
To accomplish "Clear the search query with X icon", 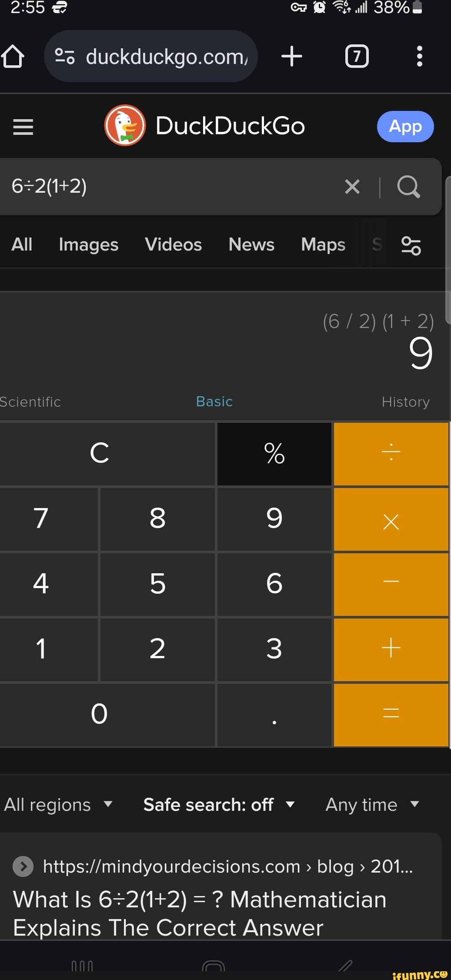I will click(352, 187).
